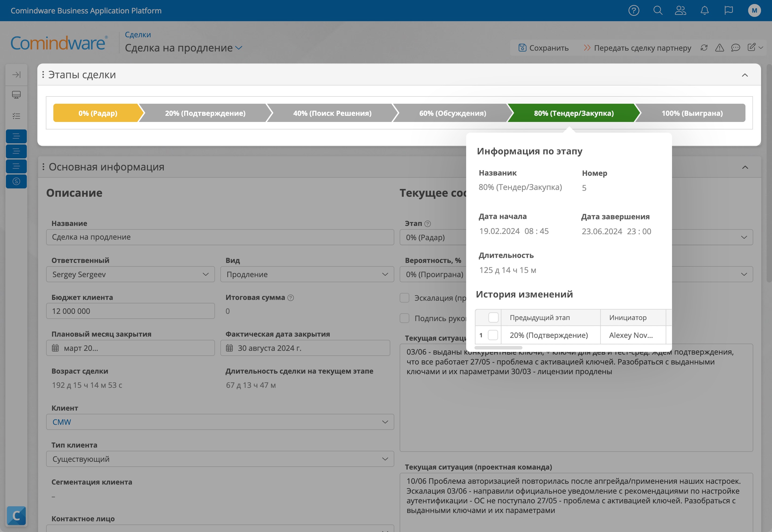Click the Alexey Nov... cell in history table
Screen dimensions: 772x532
coord(633,335)
